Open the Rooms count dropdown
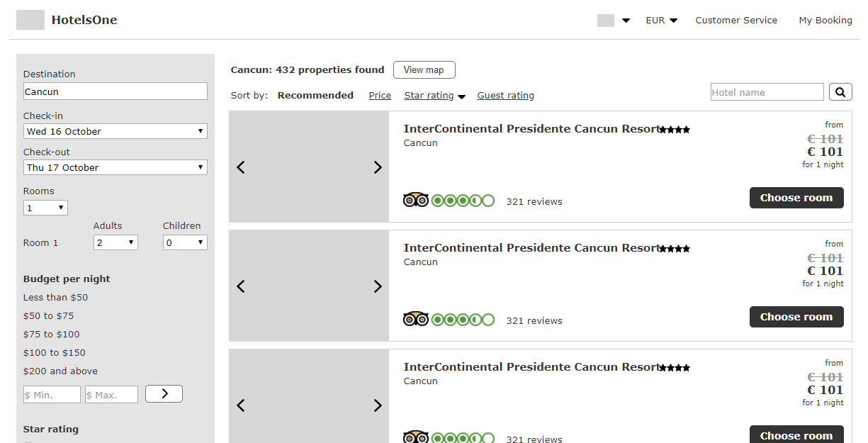The height and width of the screenshot is (443, 868). pos(45,208)
